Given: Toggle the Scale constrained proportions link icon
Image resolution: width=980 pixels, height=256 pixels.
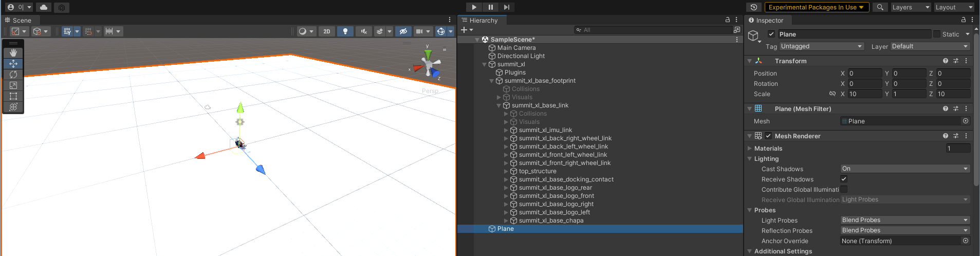Looking at the screenshot, I should point(833,94).
